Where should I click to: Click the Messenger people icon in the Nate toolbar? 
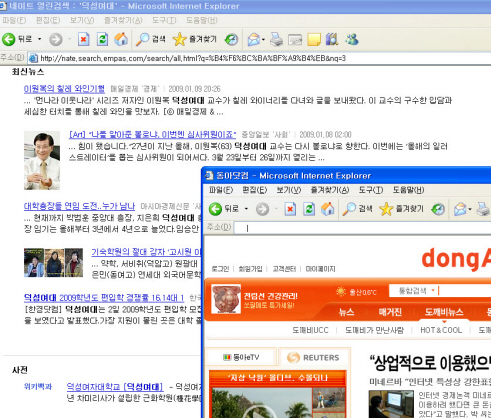coord(352,39)
